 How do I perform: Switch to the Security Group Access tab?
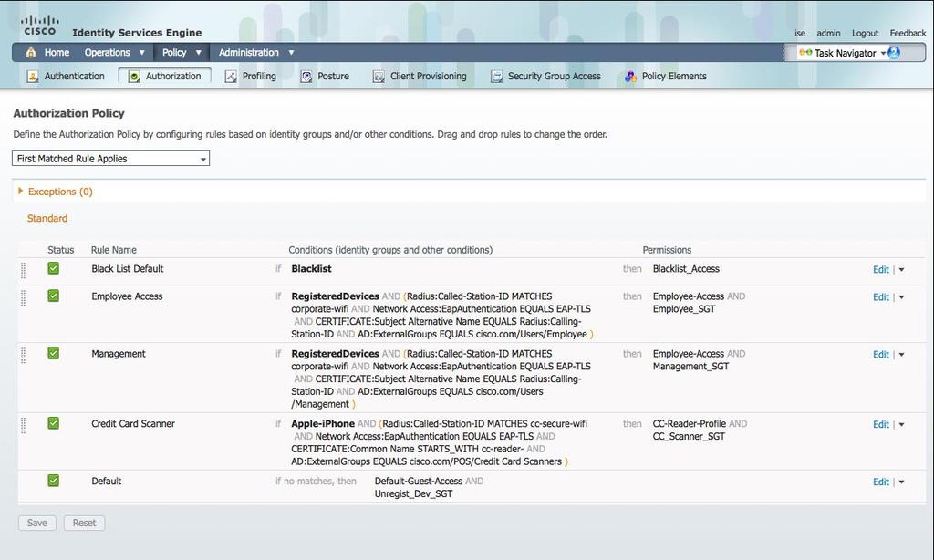[554, 77]
